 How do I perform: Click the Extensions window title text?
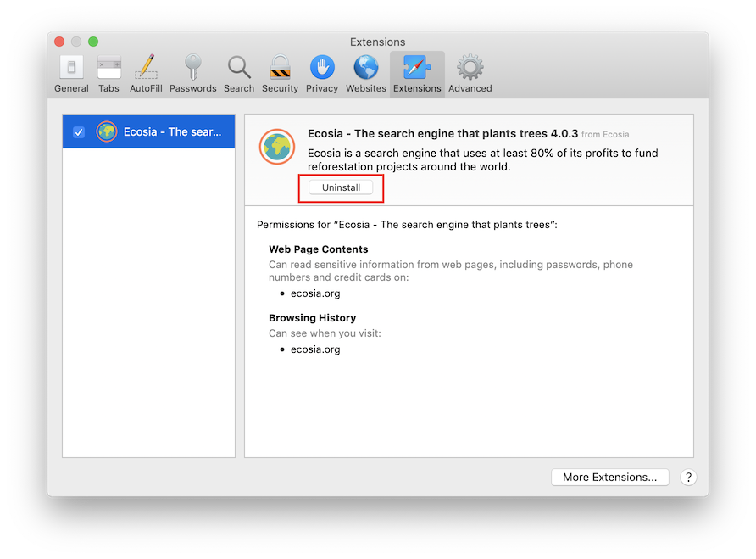point(377,42)
